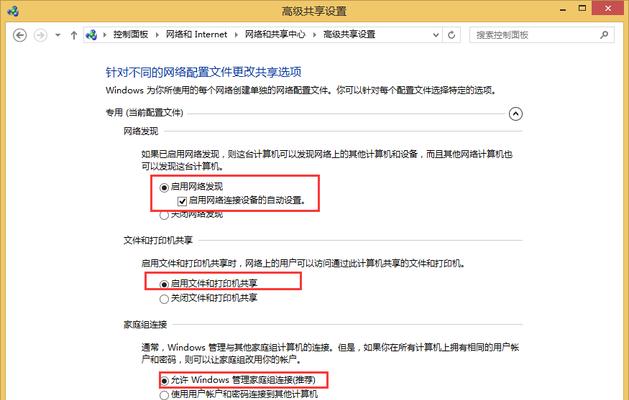Go up one level with up arrow
629x400 pixels.
[x=74, y=35]
